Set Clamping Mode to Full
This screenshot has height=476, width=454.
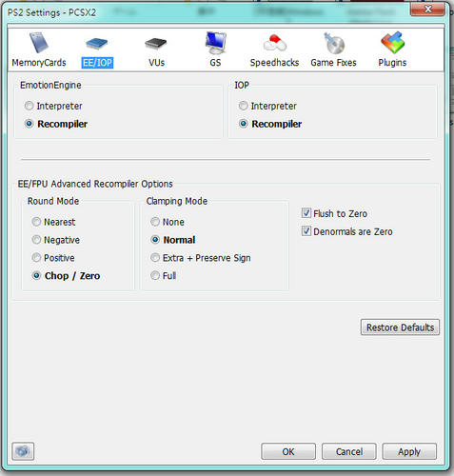click(x=163, y=276)
